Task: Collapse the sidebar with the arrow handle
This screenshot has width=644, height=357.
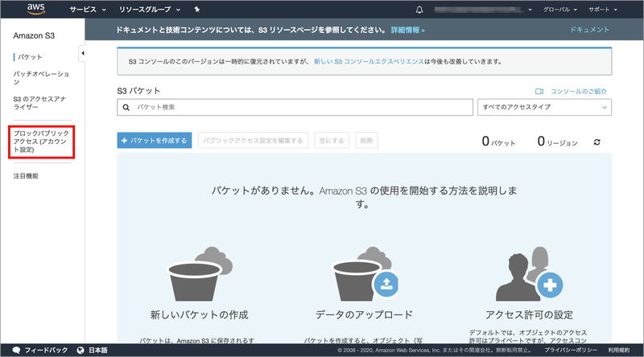Action: (x=82, y=53)
